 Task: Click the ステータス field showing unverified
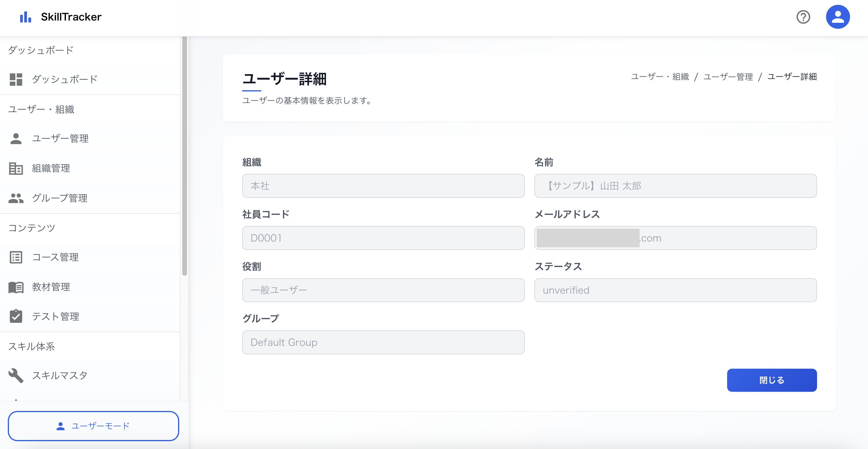[676, 290]
